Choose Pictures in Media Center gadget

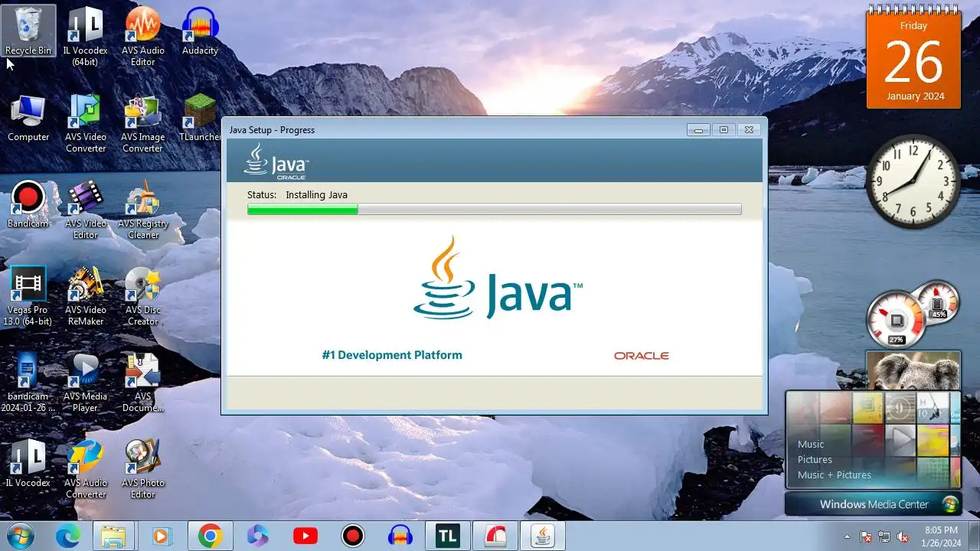(815, 459)
